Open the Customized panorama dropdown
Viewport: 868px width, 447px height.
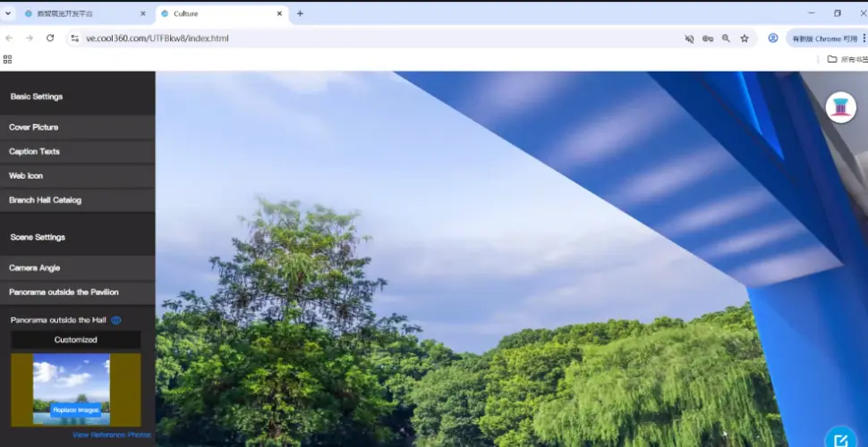click(76, 340)
